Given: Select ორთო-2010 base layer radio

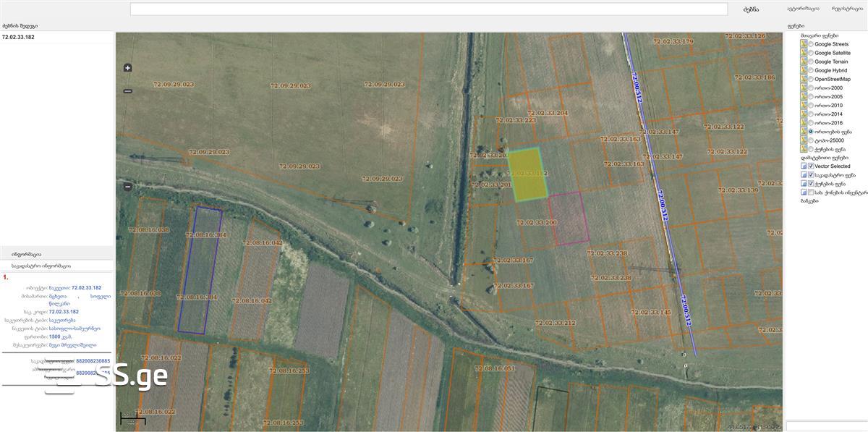Looking at the screenshot, I should click(x=811, y=106).
